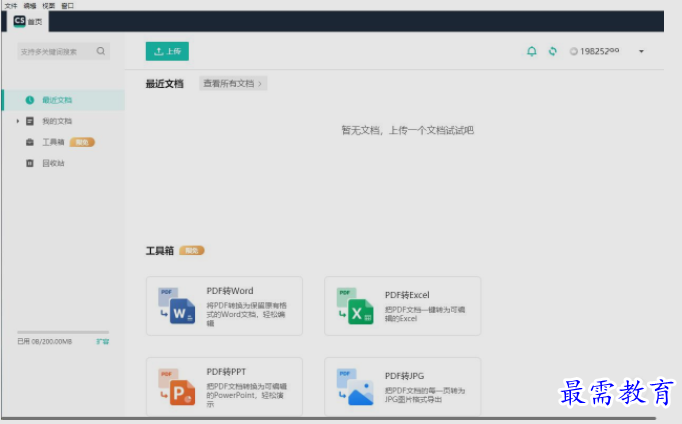Open the 文件 menu
Viewport: 682px width, 424px height.
tap(11, 5)
